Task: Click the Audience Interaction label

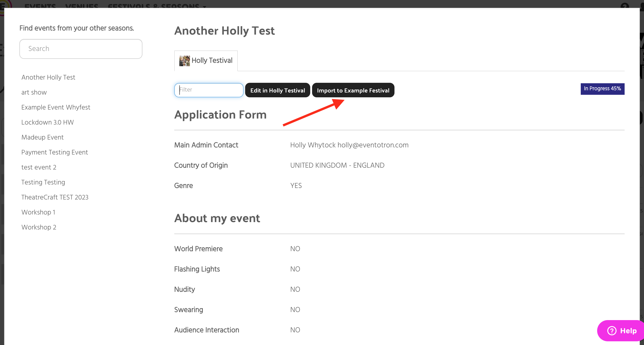Action: click(x=207, y=330)
